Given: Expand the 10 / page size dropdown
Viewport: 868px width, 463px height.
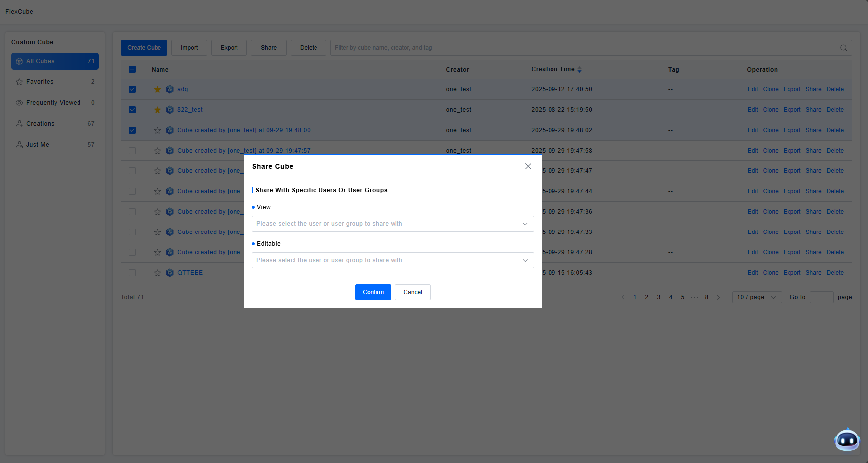Looking at the screenshot, I should click(756, 297).
